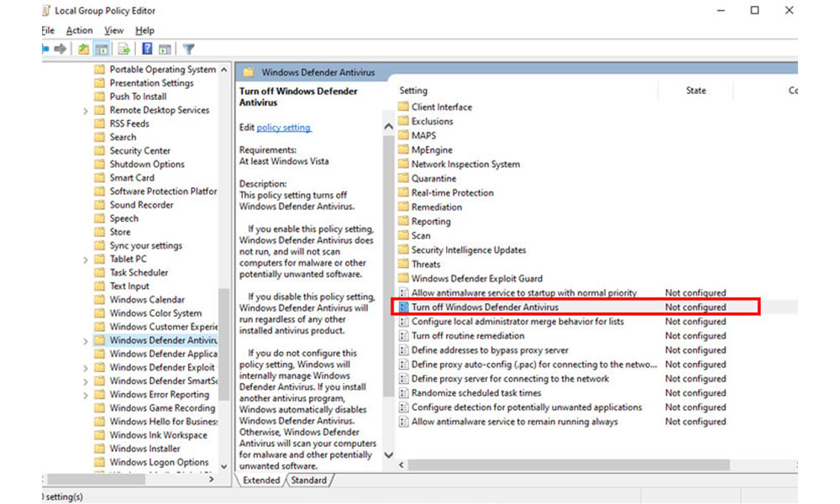Viewport: 840px width, 504px height.
Task: Click the 'policy setting' edit link
Action: point(284,128)
